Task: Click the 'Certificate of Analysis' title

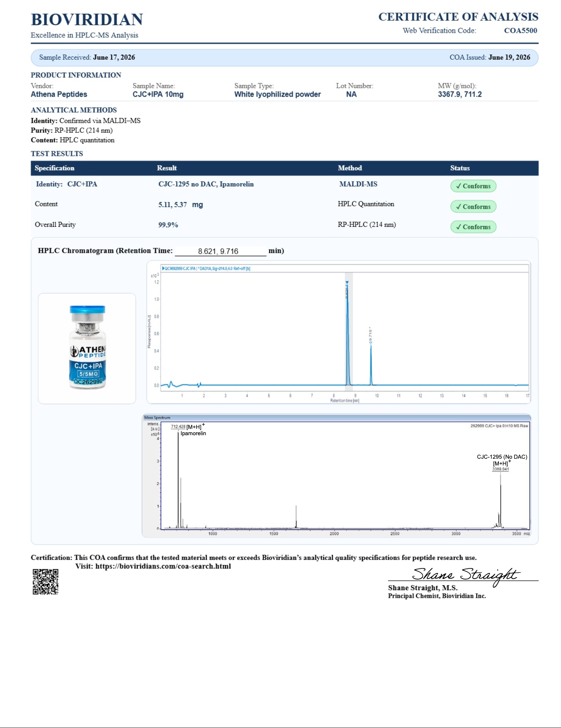Action: click(x=458, y=17)
